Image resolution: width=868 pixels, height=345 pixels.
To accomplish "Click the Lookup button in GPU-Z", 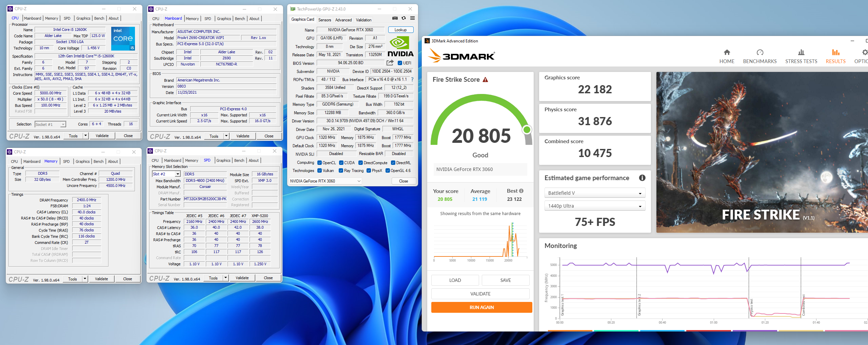I will 400,30.
